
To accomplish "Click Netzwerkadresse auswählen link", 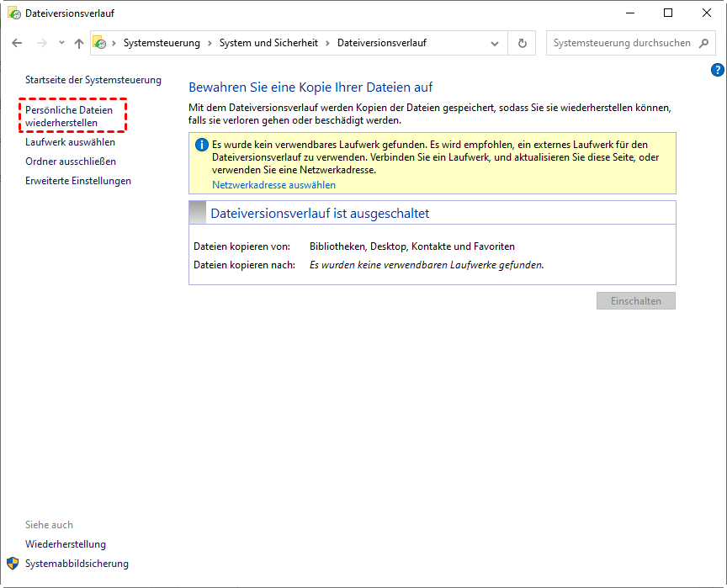I will (x=273, y=185).
